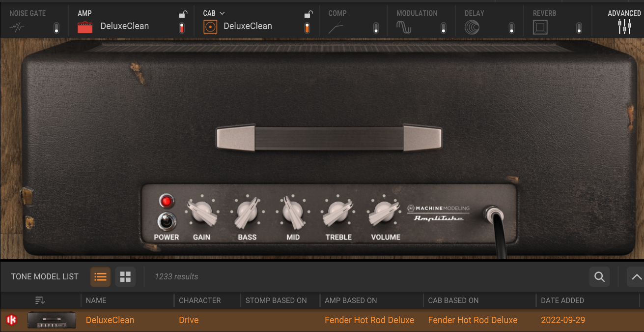Collapse the tone model list panel

[636, 277]
